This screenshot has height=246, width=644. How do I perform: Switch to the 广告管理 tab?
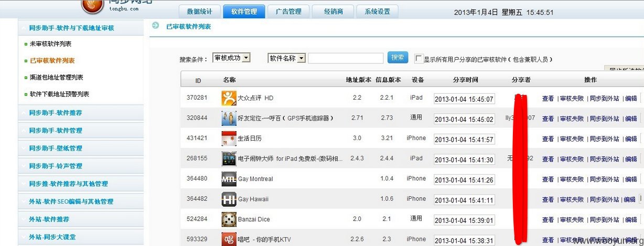click(288, 12)
